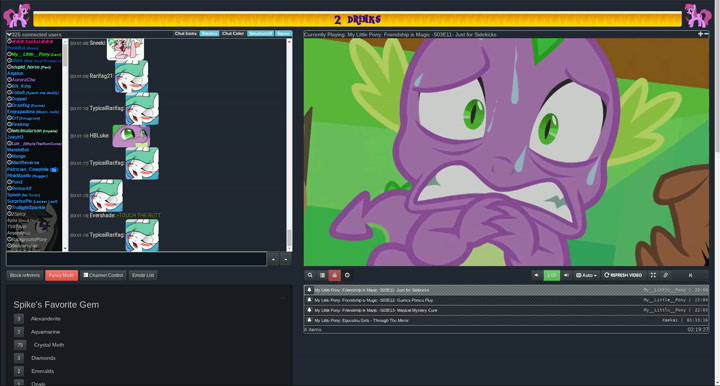Click user Patrician_Cinephile in user list
Screen dimensions: 720x386
point(28,169)
